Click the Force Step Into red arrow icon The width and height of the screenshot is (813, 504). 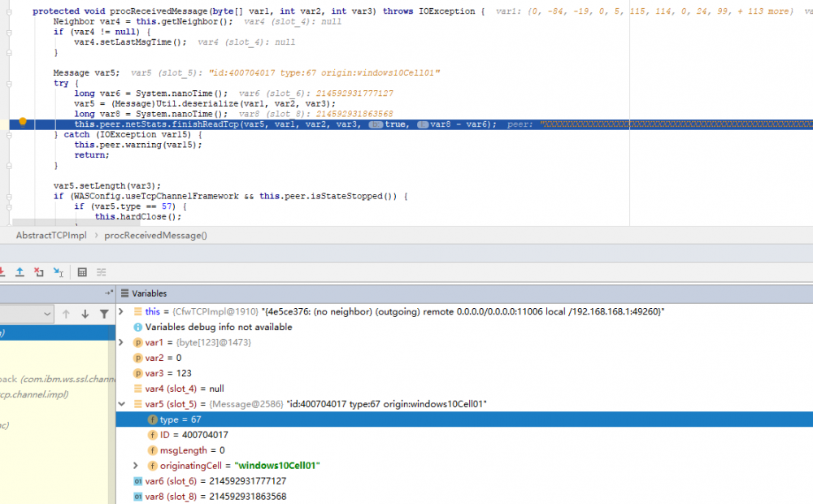click(x=2, y=272)
